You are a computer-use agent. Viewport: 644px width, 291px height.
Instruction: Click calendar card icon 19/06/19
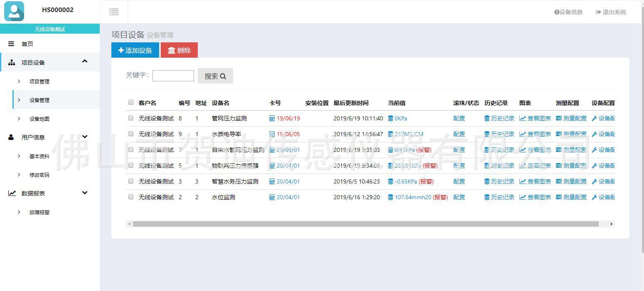click(272, 118)
